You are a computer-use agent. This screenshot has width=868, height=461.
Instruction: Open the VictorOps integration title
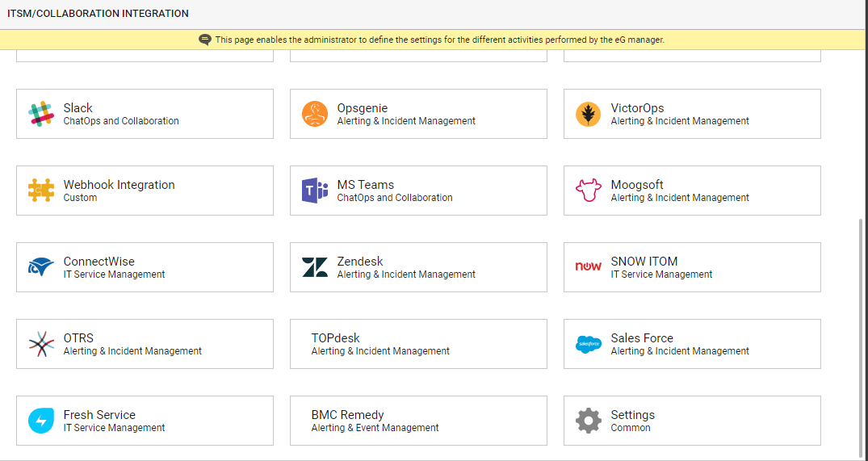(x=637, y=108)
